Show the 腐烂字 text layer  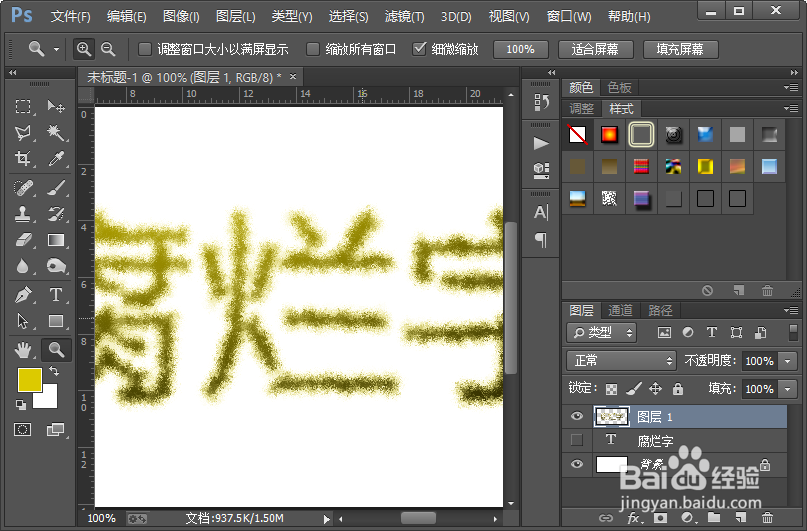click(577, 440)
